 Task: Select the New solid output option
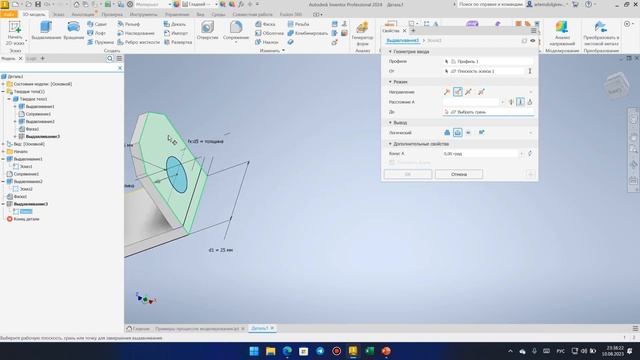coord(482,133)
